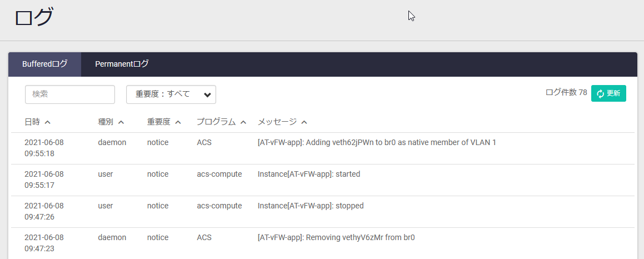Open the 重要度：すべて severity dropdown
644x259 pixels.
pyautogui.click(x=171, y=94)
